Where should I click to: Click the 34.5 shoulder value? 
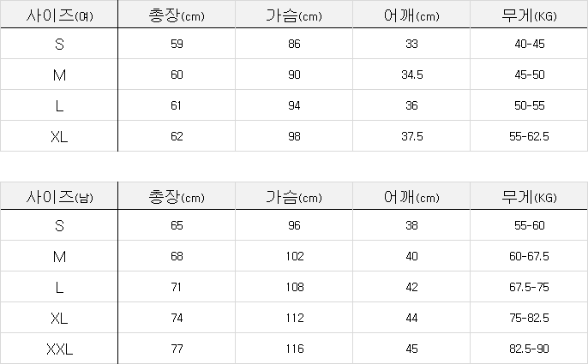coord(412,75)
